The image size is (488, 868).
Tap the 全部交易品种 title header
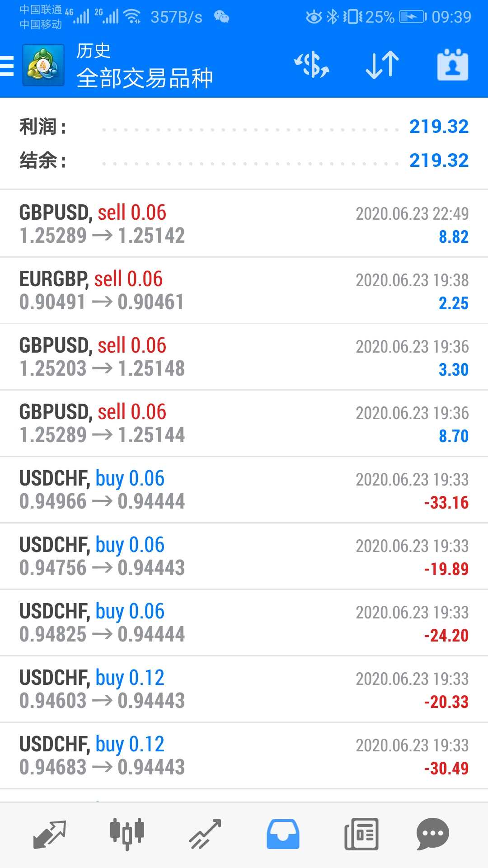(145, 78)
